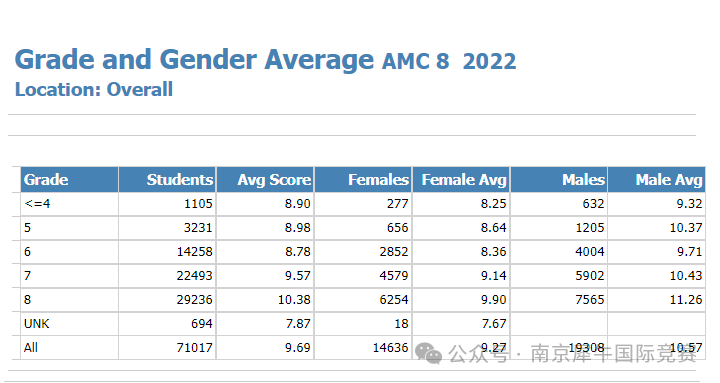Click male average 10.43

point(686,276)
